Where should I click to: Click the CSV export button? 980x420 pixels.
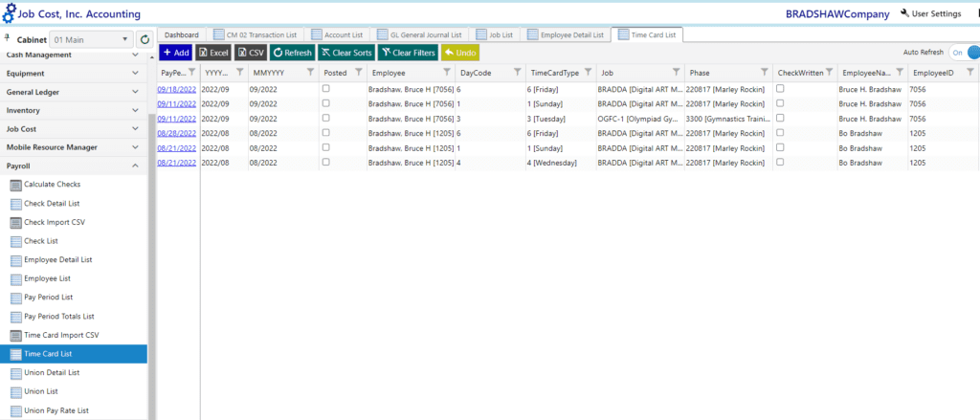pyautogui.click(x=252, y=54)
